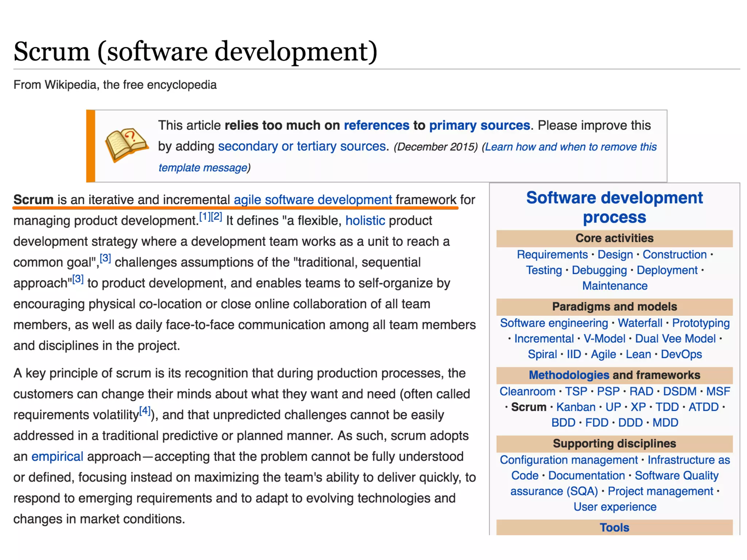Open 'Configuration management' link
Image resolution: width=747 pixels, height=560 pixels.
pos(568,460)
